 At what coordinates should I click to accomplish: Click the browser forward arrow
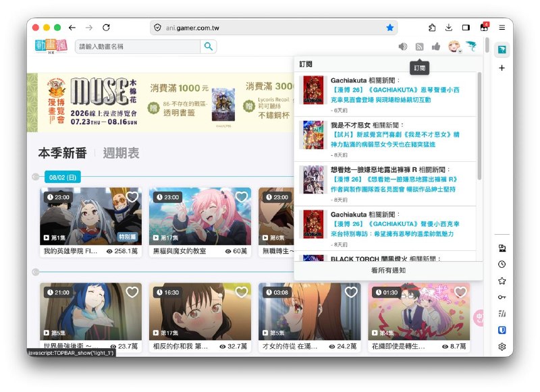coord(89,28)
